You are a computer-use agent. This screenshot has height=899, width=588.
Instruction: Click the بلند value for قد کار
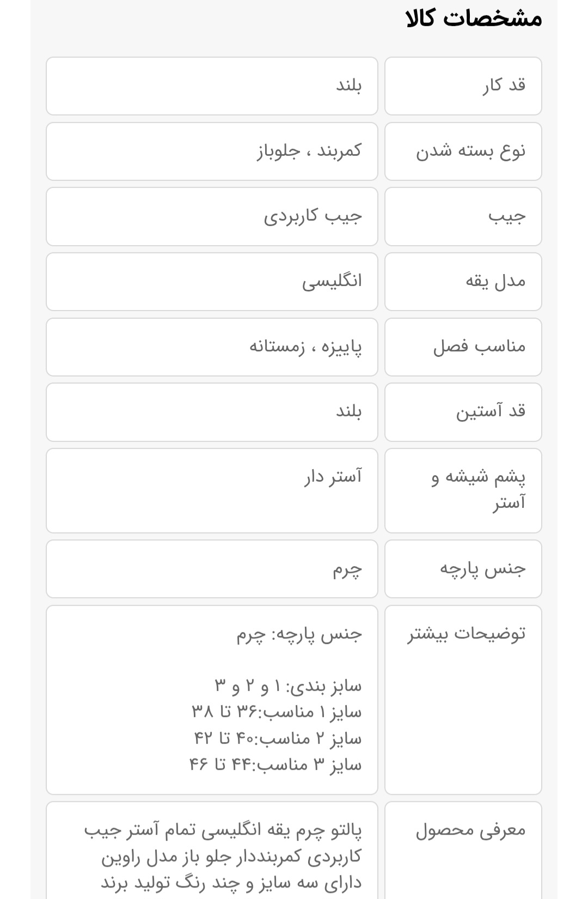point(348,86)
